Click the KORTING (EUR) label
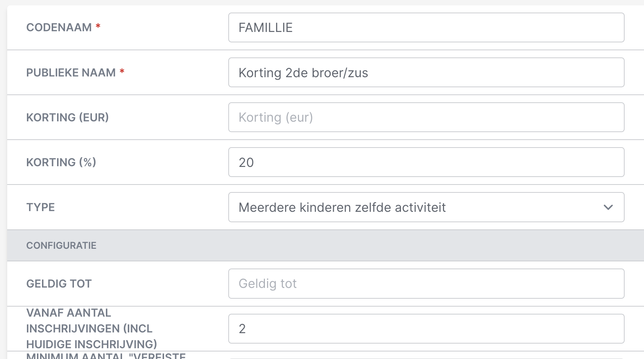Screen dimensions: 644x359 click(67, 117)
